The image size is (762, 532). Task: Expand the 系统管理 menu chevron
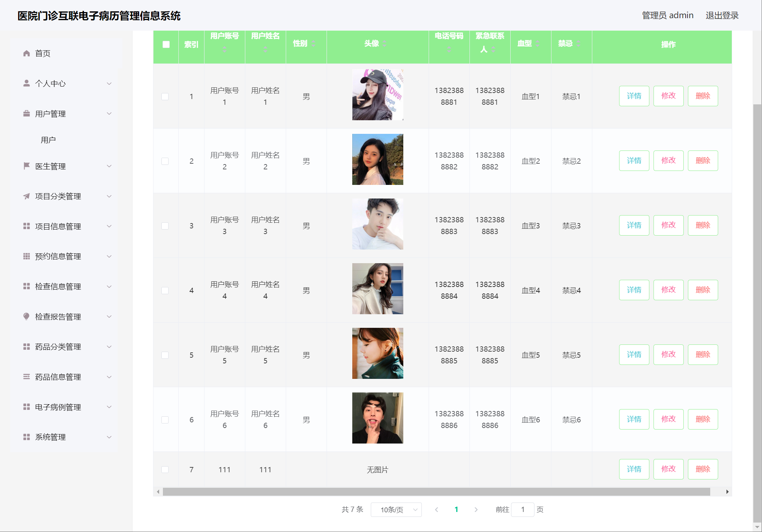coord(109,437)
